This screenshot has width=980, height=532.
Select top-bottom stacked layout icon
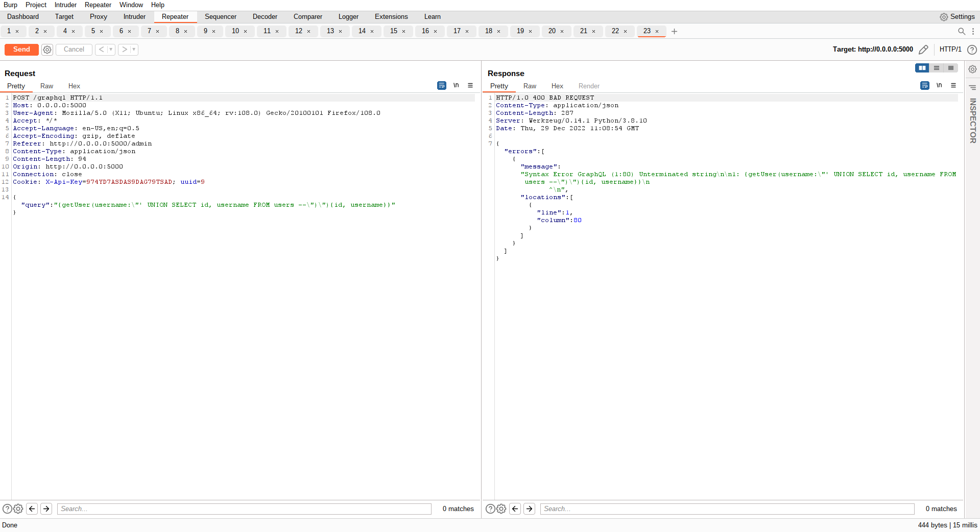click(937, 68)
